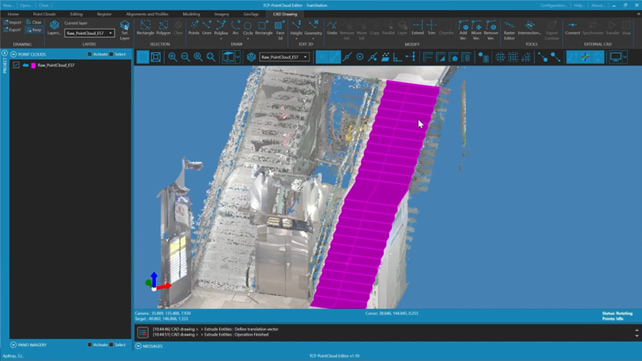642x361 pixels.
Task: Click the zoom in magnifier icon
Action: pos(172,57)
